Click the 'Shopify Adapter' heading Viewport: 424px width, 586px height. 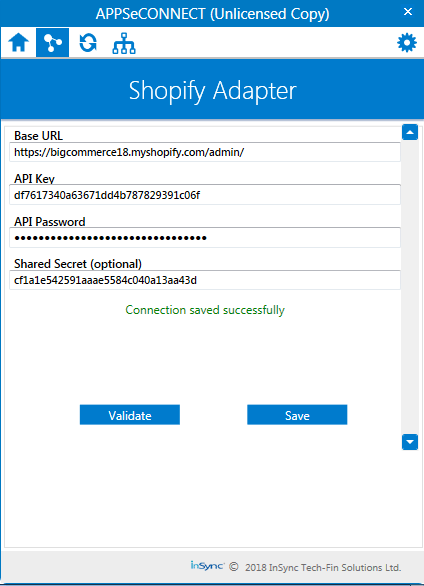(213, 90)
